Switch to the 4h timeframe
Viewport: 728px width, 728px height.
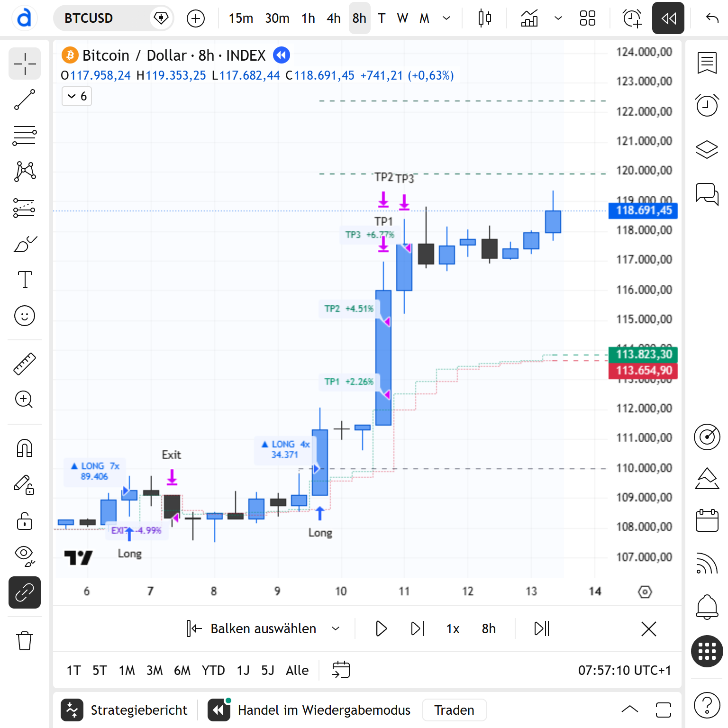333,18
